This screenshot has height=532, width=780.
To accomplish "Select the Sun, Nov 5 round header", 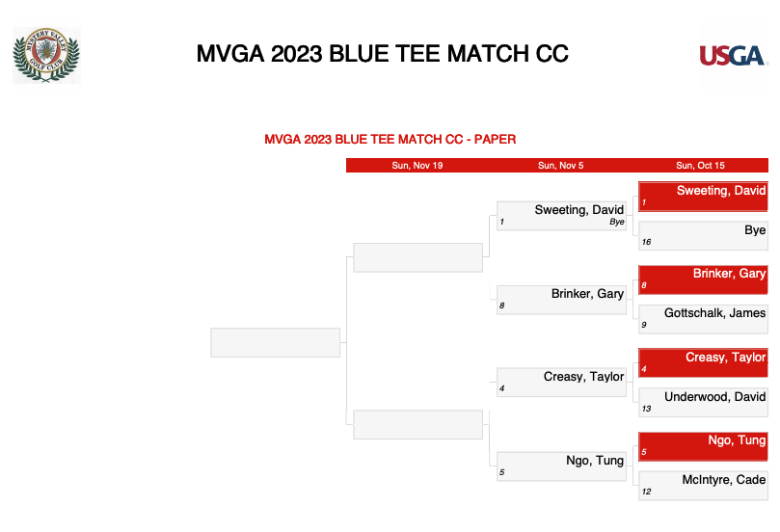I will 560,166.
